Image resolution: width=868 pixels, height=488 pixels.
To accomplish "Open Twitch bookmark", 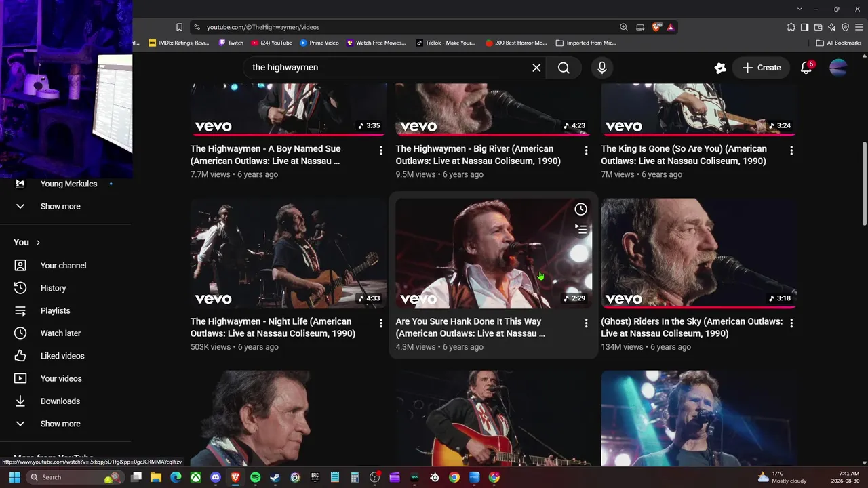I will [x=231, y=43].
